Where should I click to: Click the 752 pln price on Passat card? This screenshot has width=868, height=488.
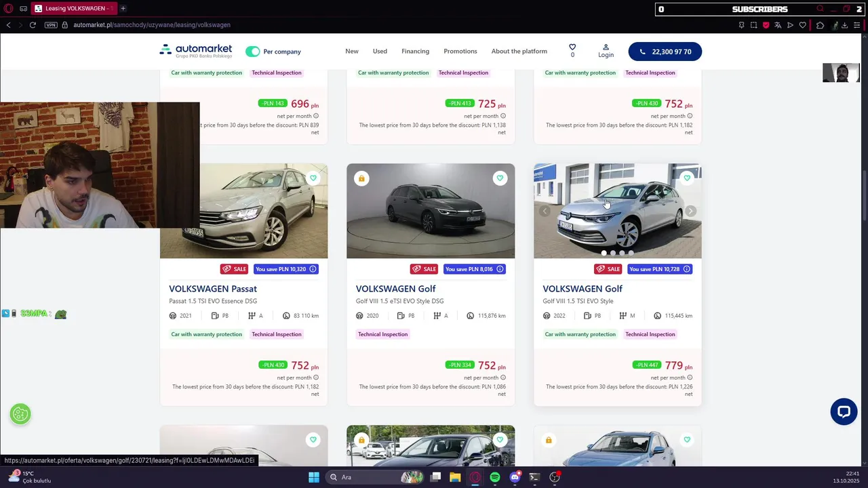click(304, 366)
